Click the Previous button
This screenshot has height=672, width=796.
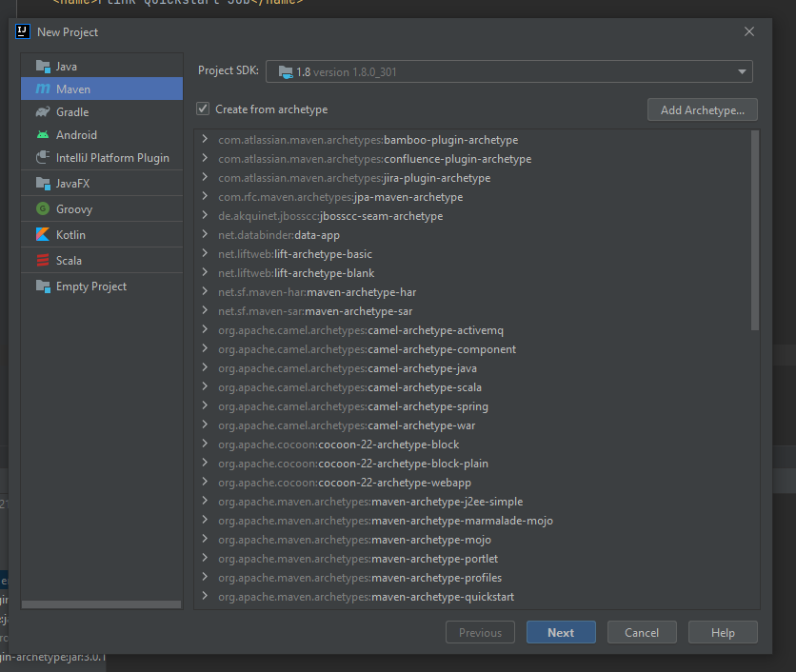[480, 632]
